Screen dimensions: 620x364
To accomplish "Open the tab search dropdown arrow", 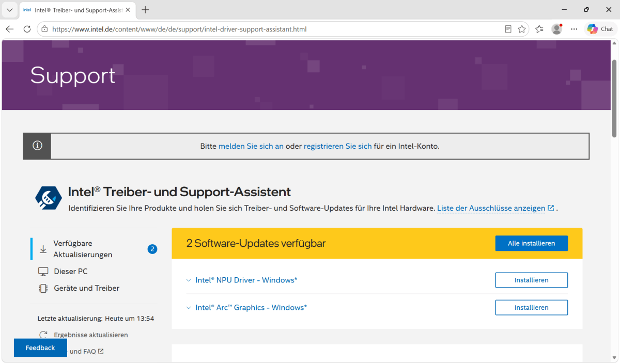I will (9, 10).
